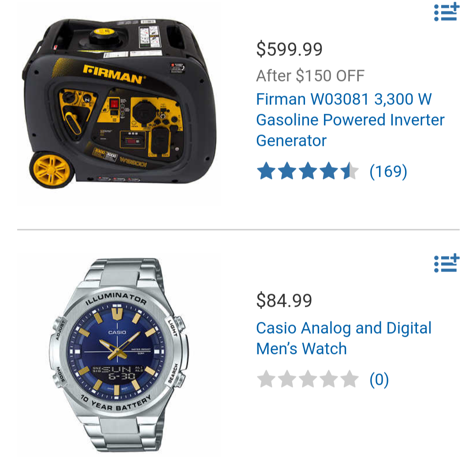
Task: Click the yellow FIRMAN logo on the generator
Action: pos(113,74)
